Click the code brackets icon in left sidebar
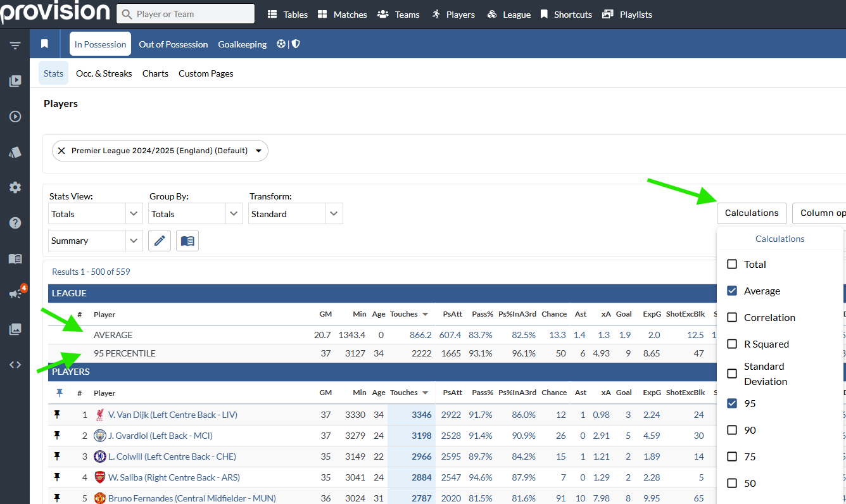Screen dimensions: 846x504 (15, 365)
